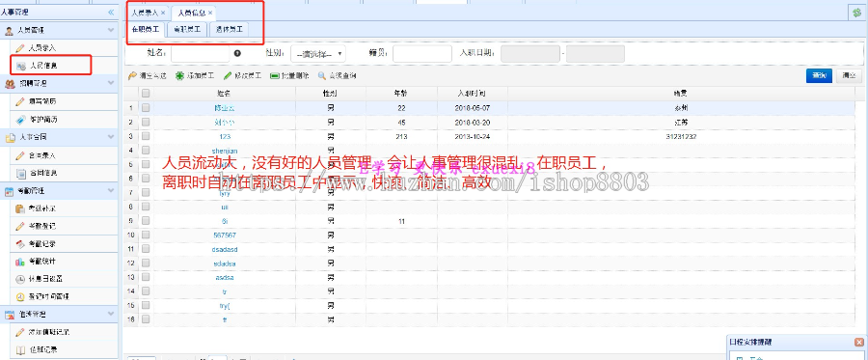This screenshot has height=360, width=868.
Task: Open 考勤统计 chart item
Action: pos(42,261)
